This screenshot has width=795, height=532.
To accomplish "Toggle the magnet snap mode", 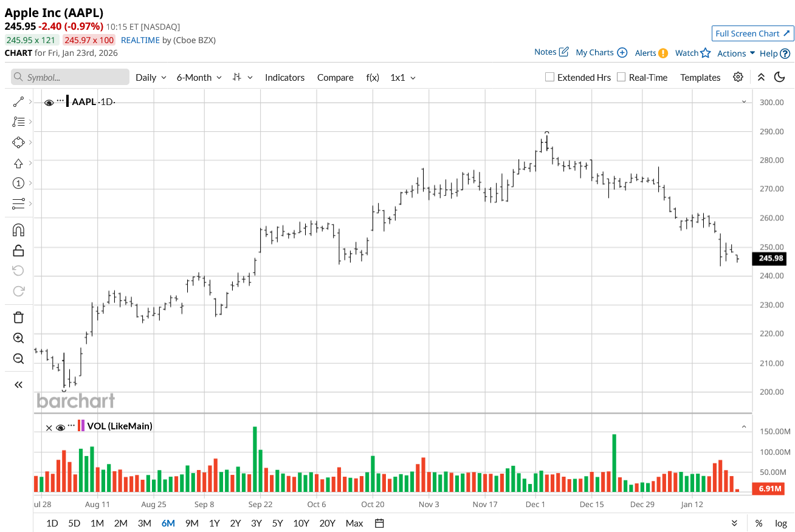I will coord(18,230).
